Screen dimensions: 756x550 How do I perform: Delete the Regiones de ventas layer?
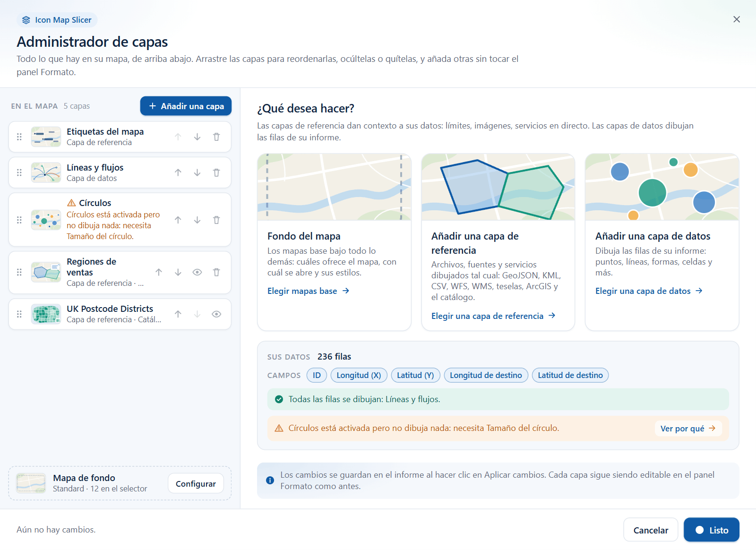pos(216,273)
